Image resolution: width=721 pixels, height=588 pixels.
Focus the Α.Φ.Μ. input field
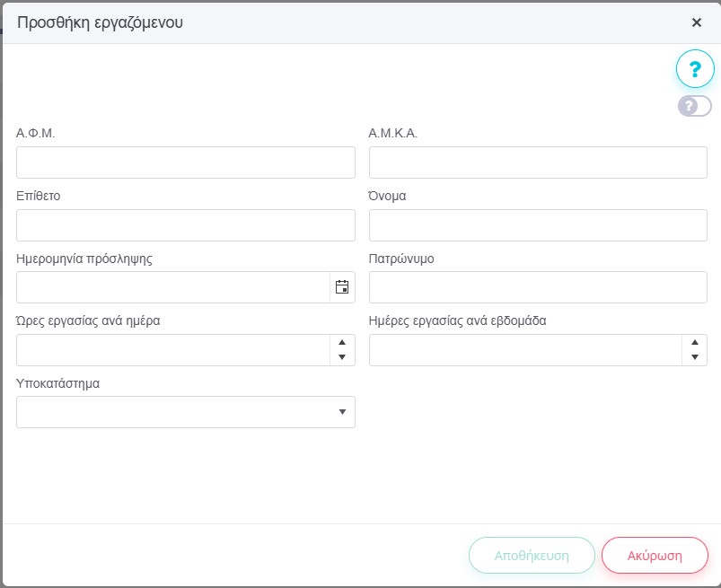(186, 162)
